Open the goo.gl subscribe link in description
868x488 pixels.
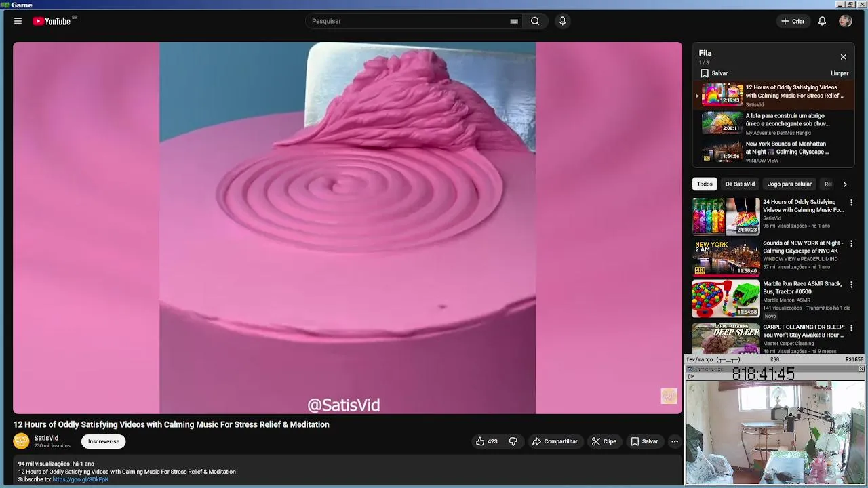point(80,479)
